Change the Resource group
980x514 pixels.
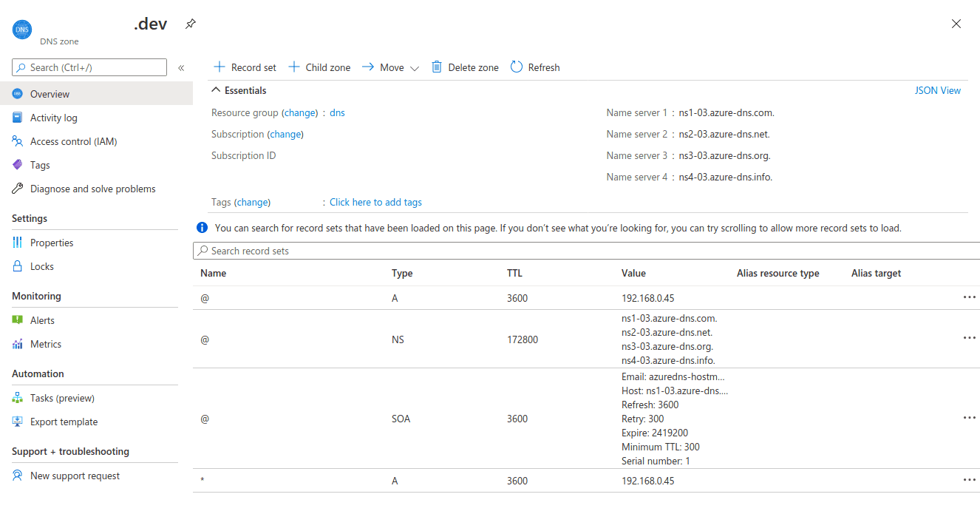click(299, 113)
